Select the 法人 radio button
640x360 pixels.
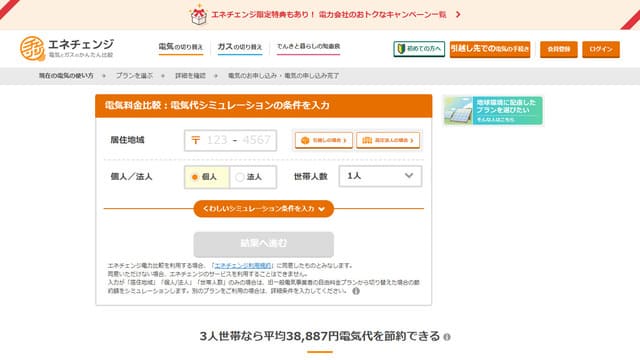coord(253,177)
